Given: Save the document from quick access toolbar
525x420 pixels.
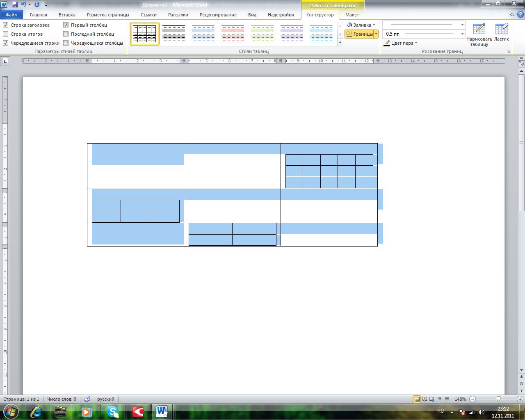Looking at the screenshot, I should tap(15, 5).
